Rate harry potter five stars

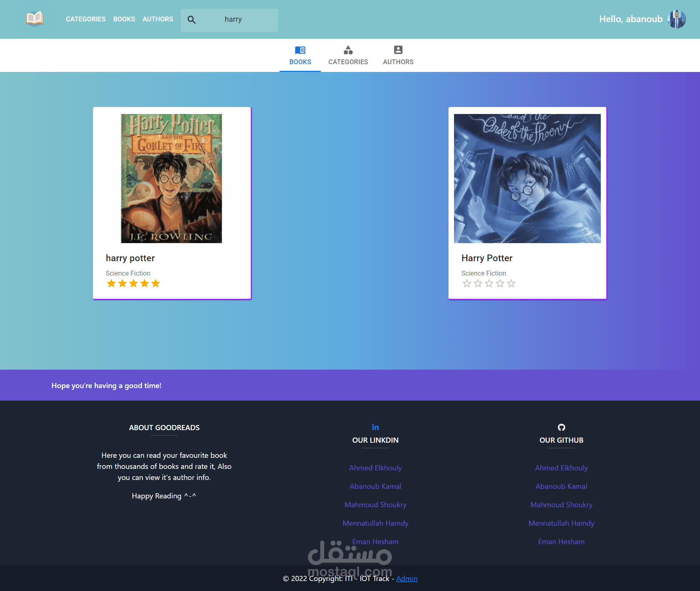click(156, 283)
